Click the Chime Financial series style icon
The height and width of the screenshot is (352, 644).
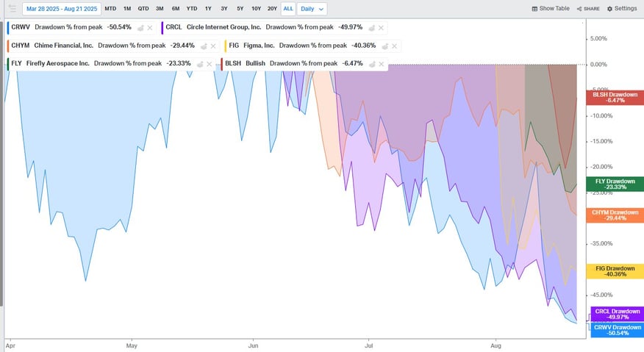coord(204,46)
